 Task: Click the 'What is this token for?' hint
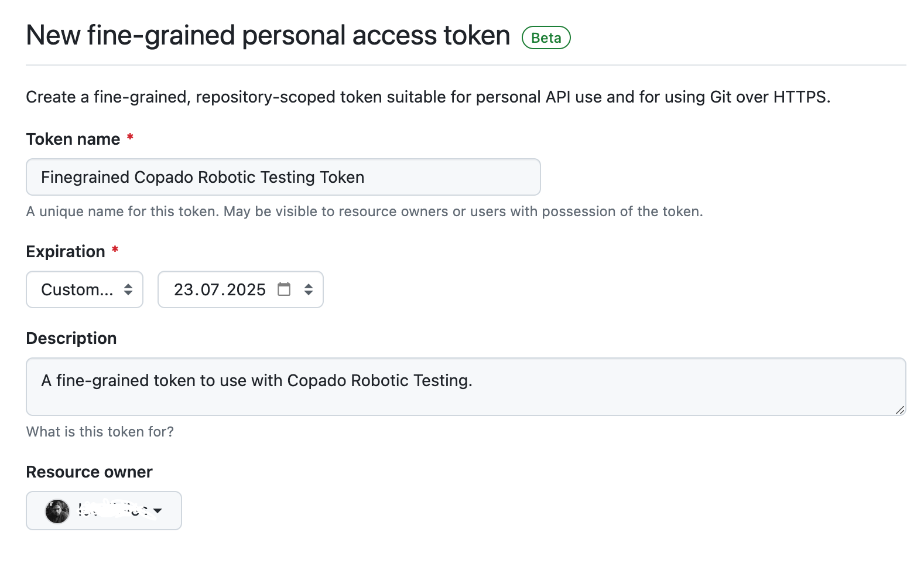click(x=100, y=432)
